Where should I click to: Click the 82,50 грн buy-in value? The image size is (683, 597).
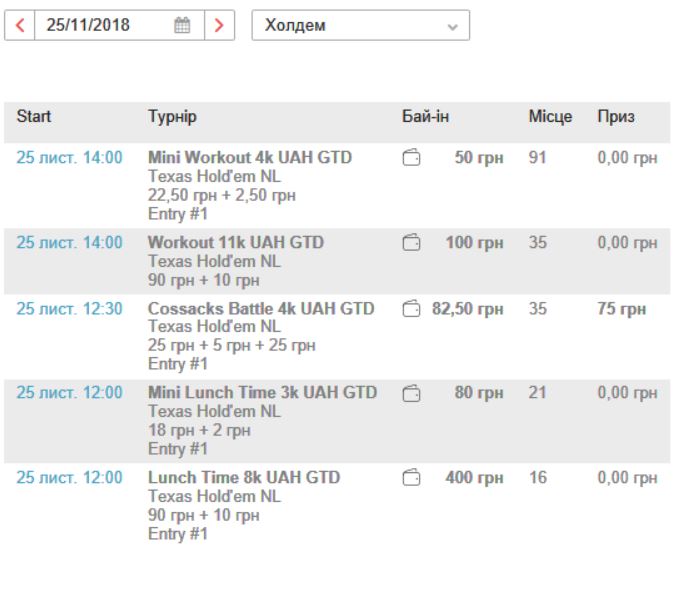pos(468,308)
